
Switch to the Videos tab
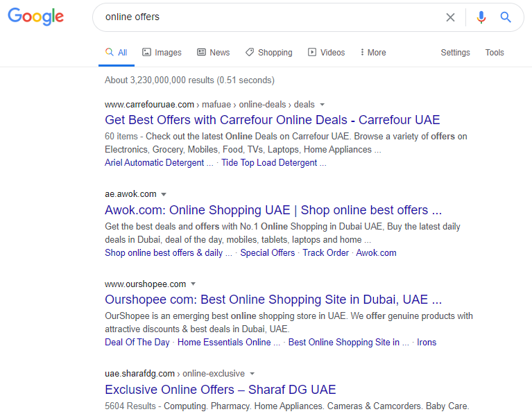(x=327, y=53)
